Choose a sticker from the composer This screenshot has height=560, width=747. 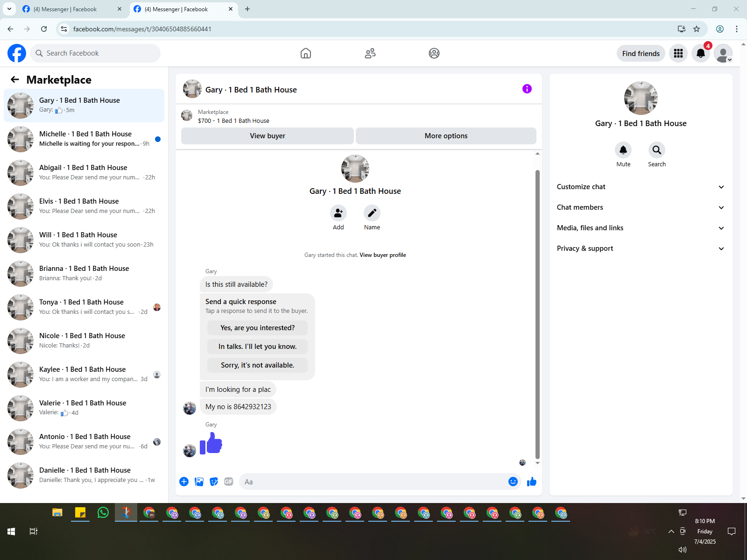pyautogui.click(x=214, y=482)
